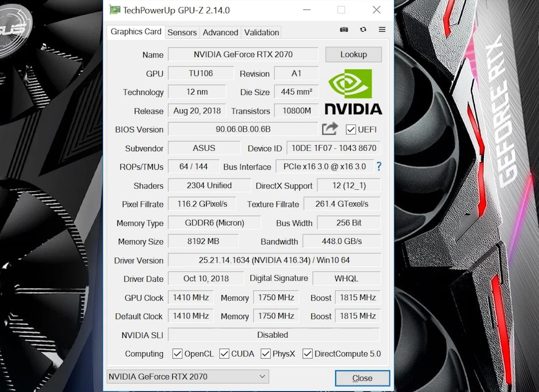Open the Advanced tab
This screenshot has height=392, width=539.
220,33
